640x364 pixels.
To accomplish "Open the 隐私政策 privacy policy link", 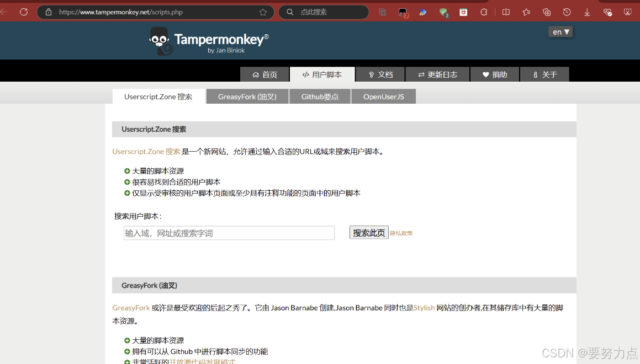I will (x=401, y=233).
